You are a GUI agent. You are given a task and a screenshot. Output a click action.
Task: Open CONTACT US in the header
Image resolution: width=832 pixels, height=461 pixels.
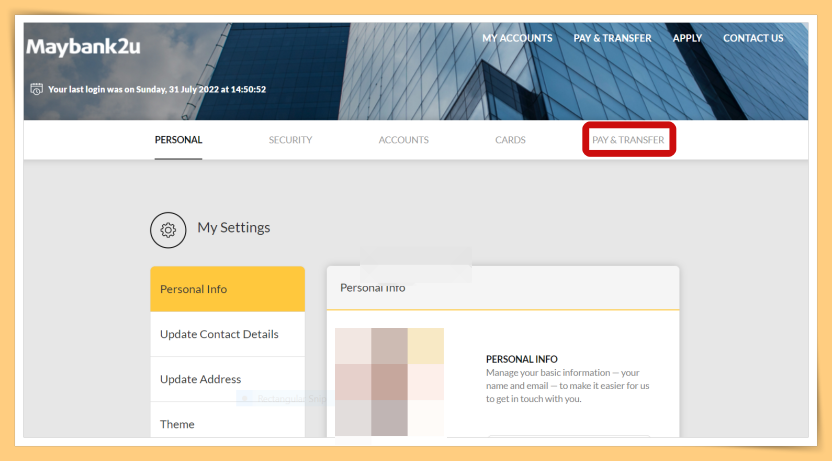(753, 38)
